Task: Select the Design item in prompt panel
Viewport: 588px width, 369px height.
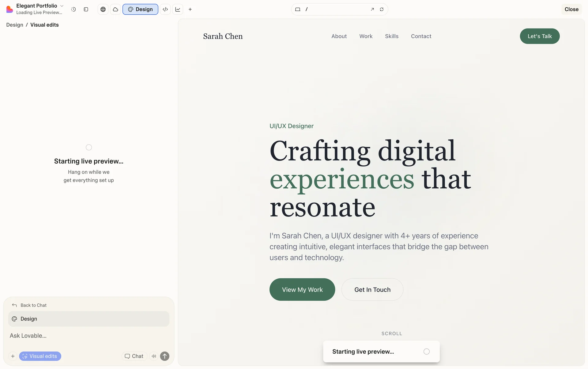Action: 89,319
